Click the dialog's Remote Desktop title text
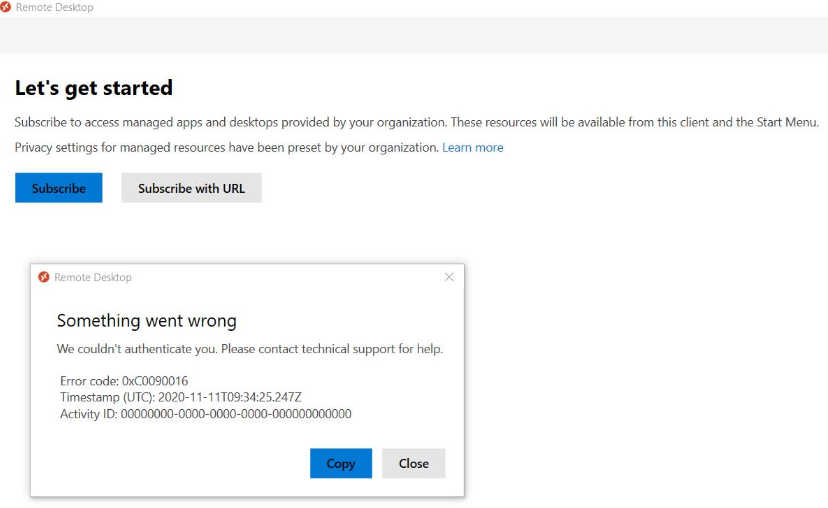 click(93, 277)
